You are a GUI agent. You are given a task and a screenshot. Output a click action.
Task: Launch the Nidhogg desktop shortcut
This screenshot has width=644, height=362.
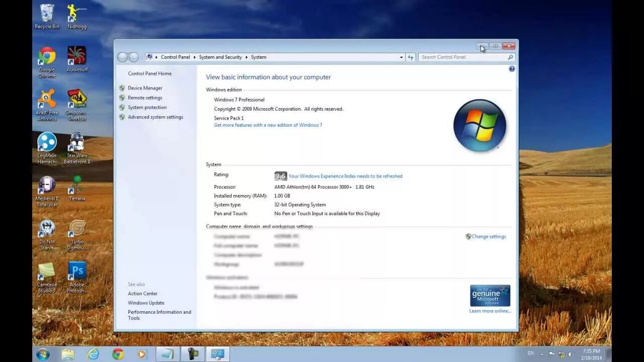coord(77,16)
